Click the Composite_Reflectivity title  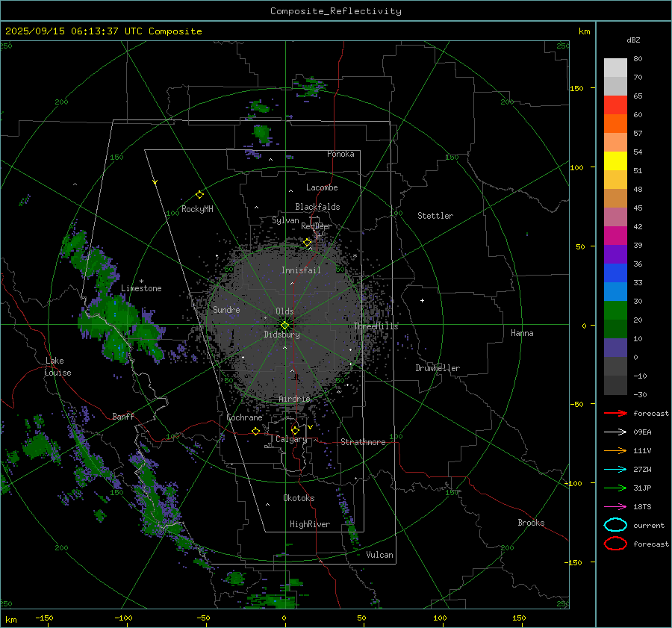(x=335, y=11)
